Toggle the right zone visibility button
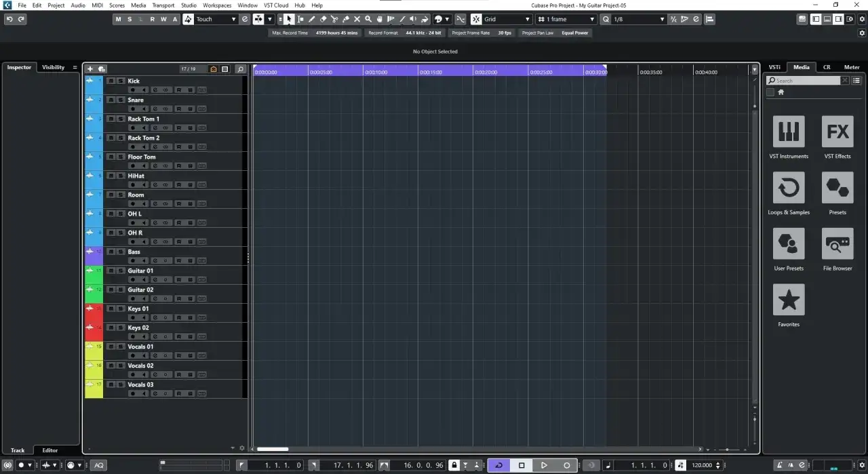The height and width of the screenshot is (474, 868). coord(839,19)
